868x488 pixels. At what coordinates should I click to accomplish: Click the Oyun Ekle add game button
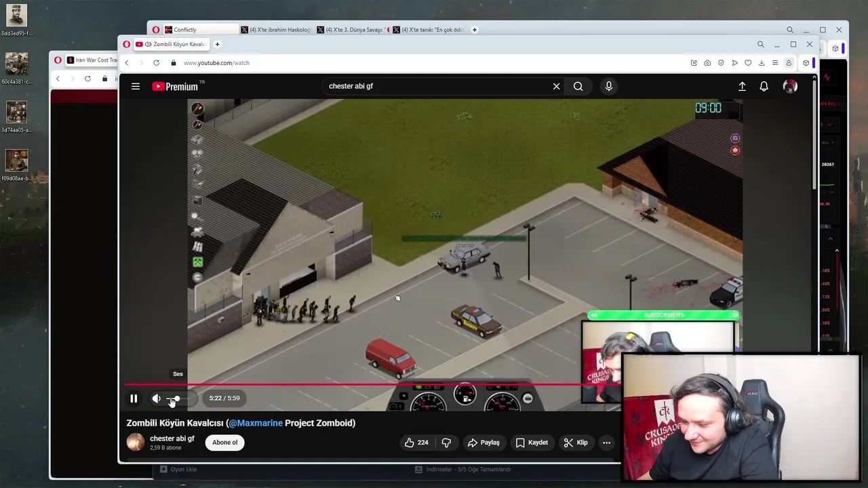pyautogui.click(x=178, y=469)
